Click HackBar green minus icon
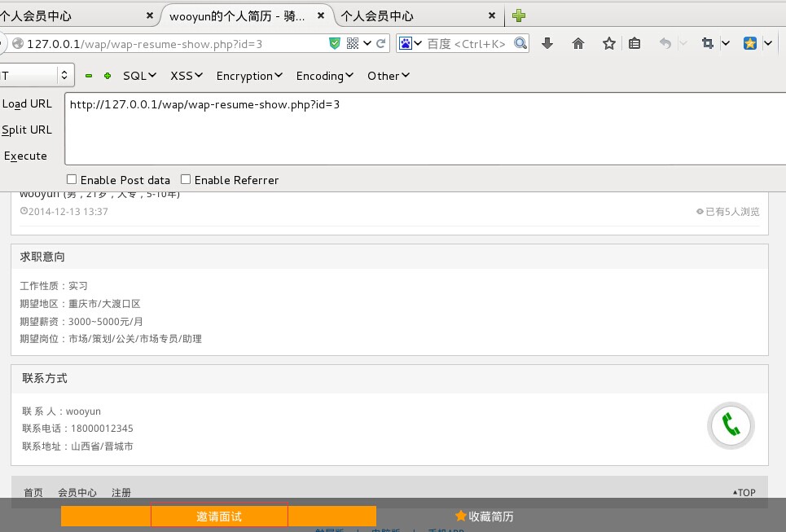This screenshot has width=786, height=532. coord(89,76)
